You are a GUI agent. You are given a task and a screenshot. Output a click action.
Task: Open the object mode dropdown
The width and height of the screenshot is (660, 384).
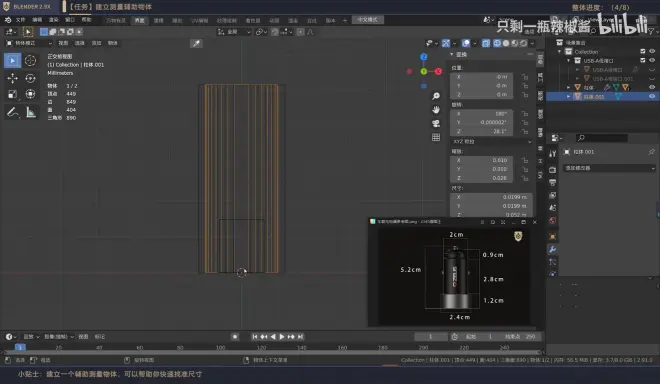[29, 43]
